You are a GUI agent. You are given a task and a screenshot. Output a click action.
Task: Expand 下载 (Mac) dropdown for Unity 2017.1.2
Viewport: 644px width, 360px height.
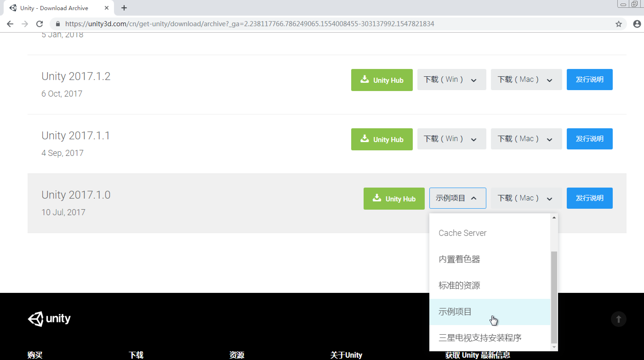(x=526, y=80)
